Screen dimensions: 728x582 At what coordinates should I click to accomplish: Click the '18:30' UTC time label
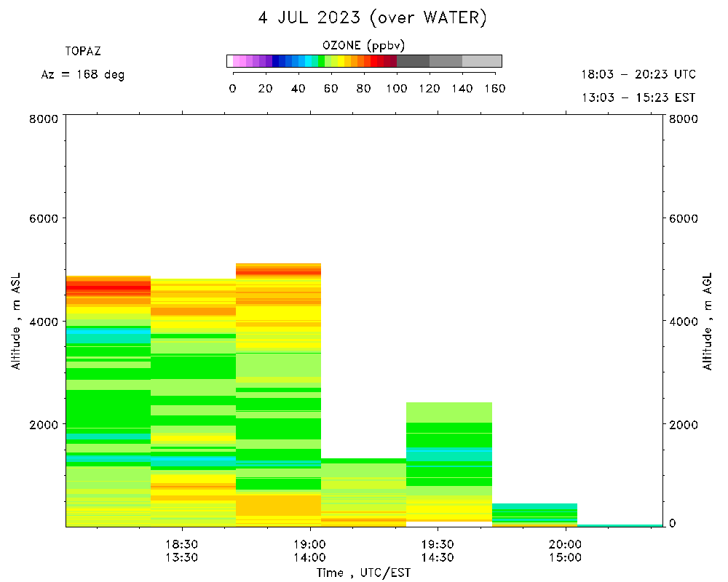(182, 544)
